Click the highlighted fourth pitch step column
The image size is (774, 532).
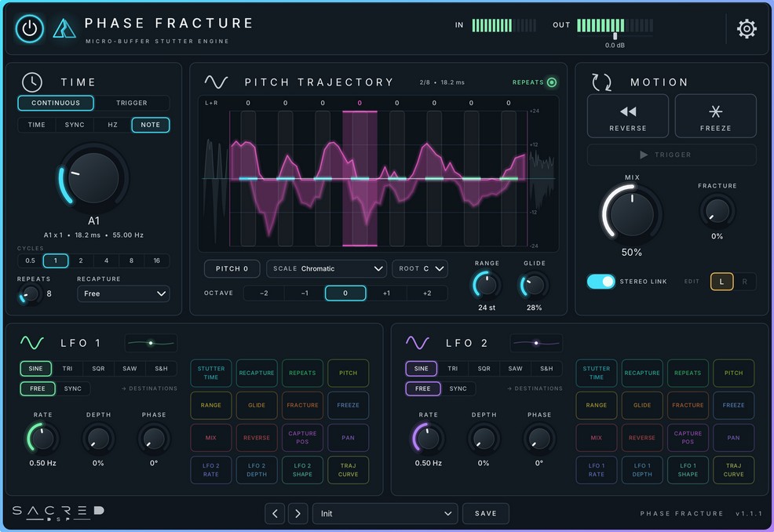tap(360, 178)
